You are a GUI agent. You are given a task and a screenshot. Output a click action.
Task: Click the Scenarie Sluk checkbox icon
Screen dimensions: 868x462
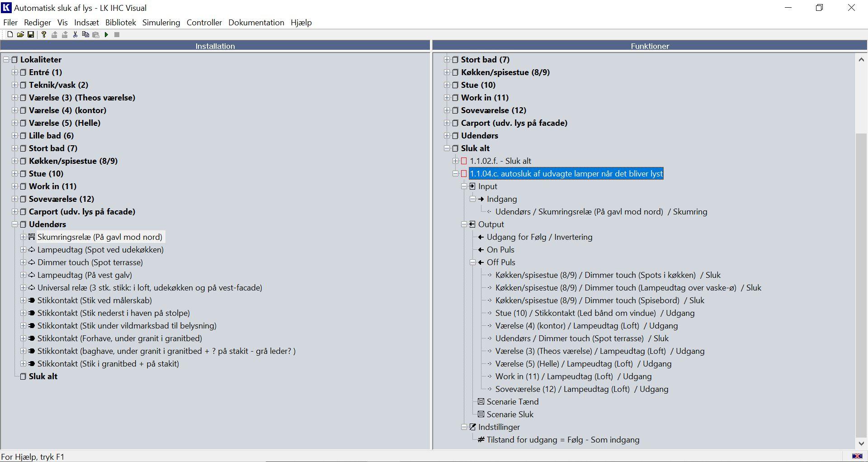coord(481,414)
